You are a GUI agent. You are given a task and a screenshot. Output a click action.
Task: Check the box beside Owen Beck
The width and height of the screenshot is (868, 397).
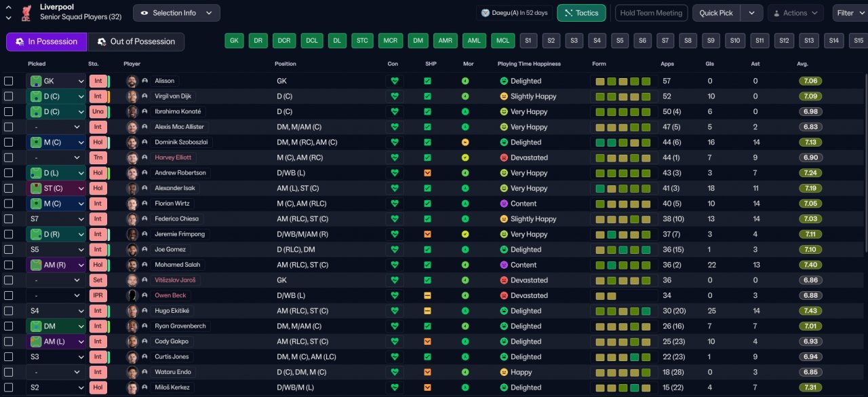(x=8, y=295)
